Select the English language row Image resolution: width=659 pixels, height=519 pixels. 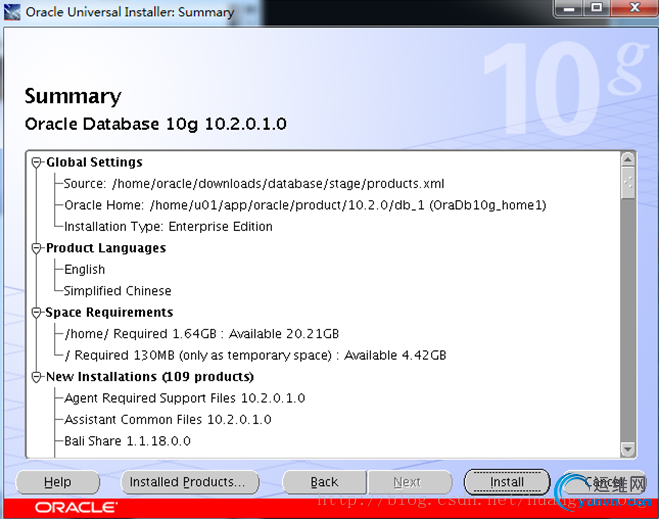click(84, 269)
